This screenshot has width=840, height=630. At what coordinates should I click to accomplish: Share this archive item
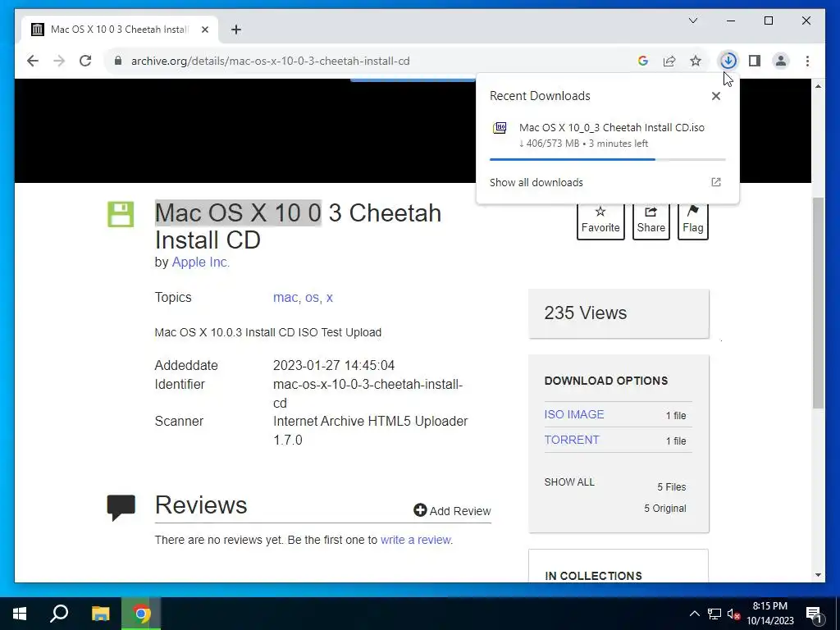click(651, 220)
